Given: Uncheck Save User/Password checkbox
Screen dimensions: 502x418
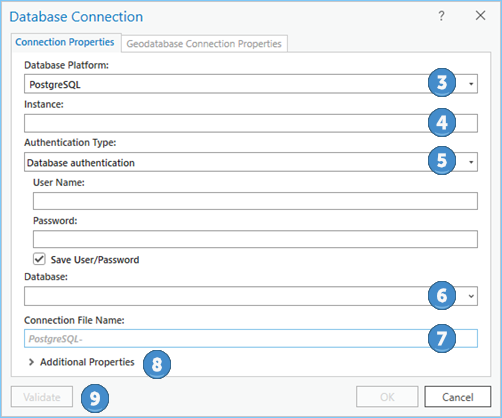Looking at the screenshot, I should (x=39, y=259).
